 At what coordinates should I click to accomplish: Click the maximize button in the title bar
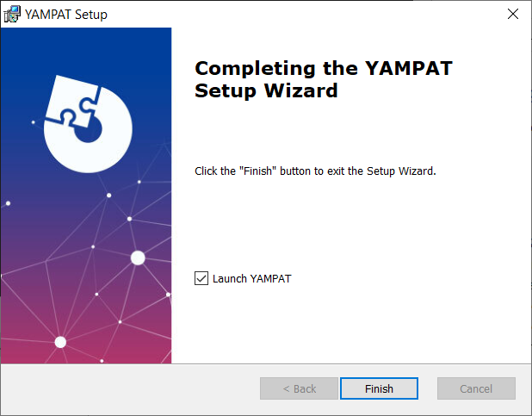click(x=473, y=15)
